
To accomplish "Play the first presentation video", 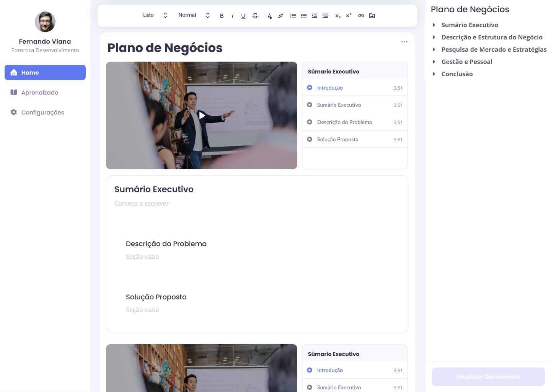I will click(202, 116).
